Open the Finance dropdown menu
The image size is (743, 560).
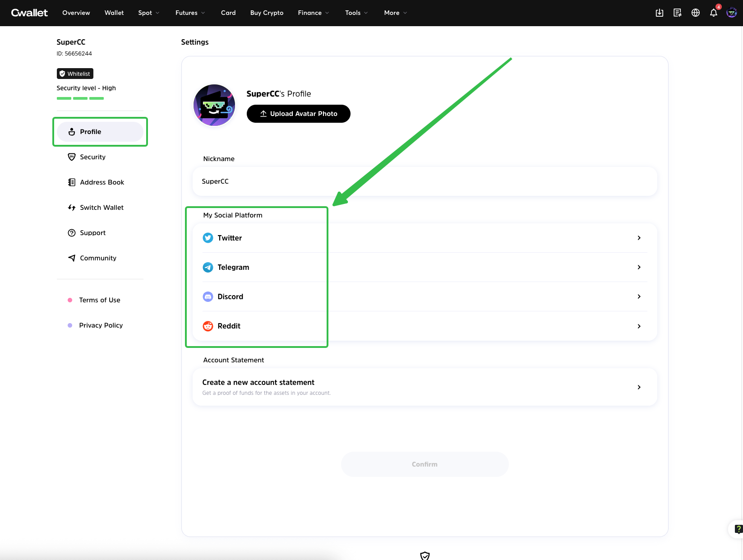313,13
